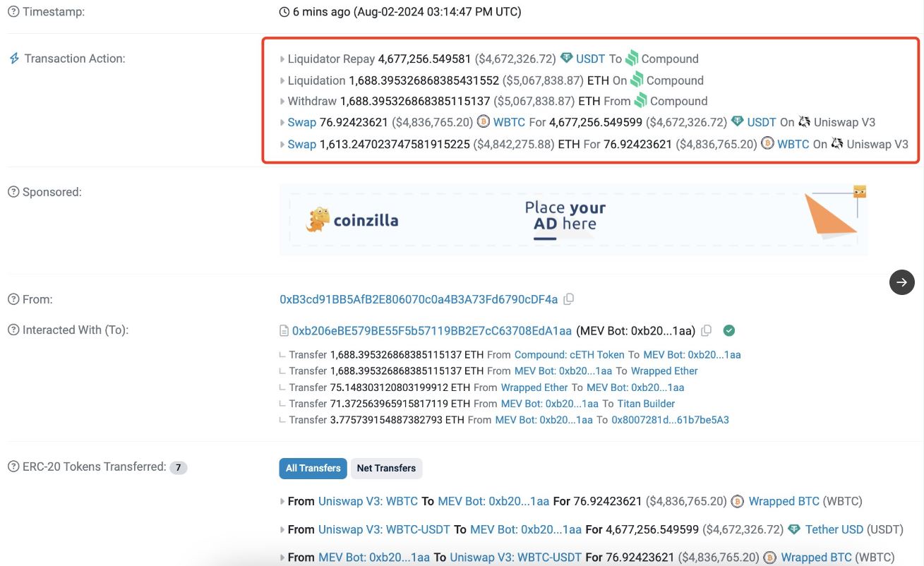Click the Timestamp help question icon
Image resolution: width=924 pixels, height=566 pixels.
13,12
